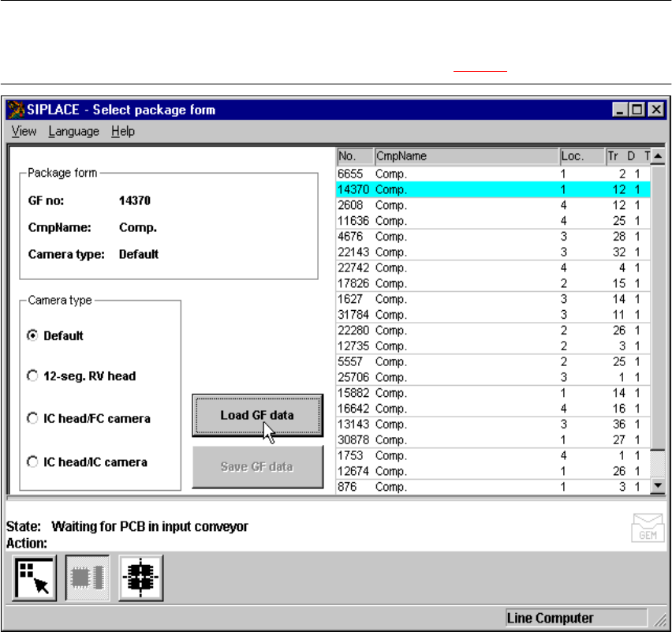Select row 22280 Comp.
Image resolution: width=672 pixels, height=632 pixels.
[x=493, y=331]
